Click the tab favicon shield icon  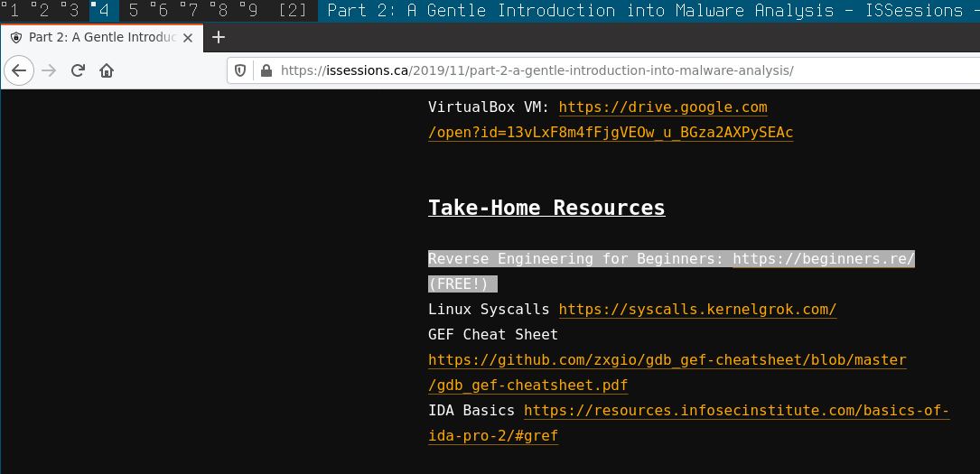click(16, 38)
